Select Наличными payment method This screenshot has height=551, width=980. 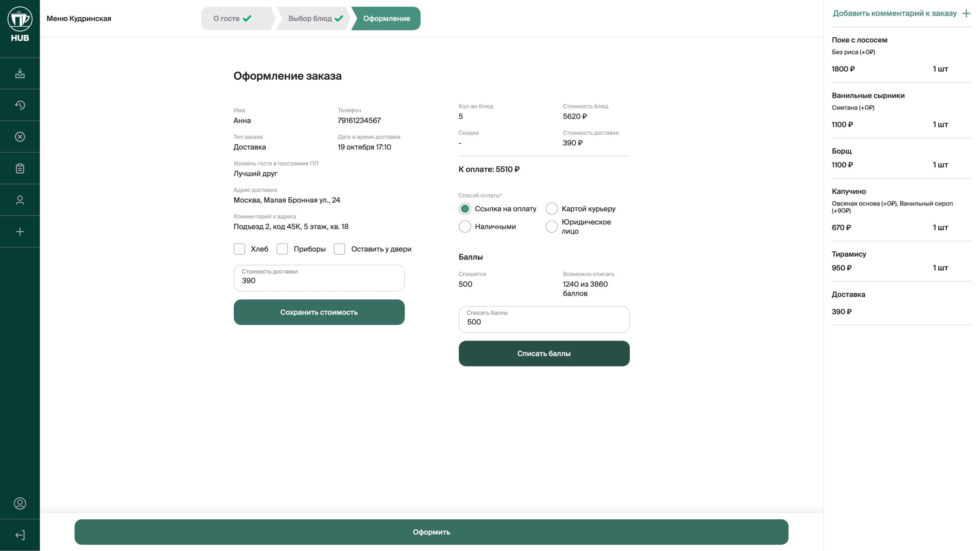tap(465, 226)
